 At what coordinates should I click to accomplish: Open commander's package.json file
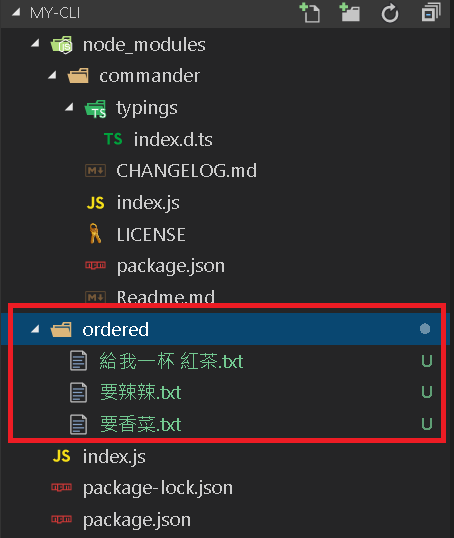point(171,266)
